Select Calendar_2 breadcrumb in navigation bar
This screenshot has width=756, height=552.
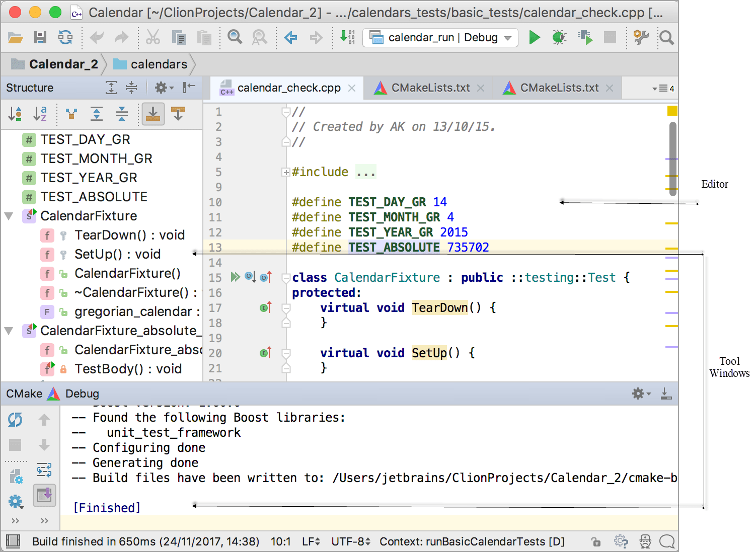(55, 64)
